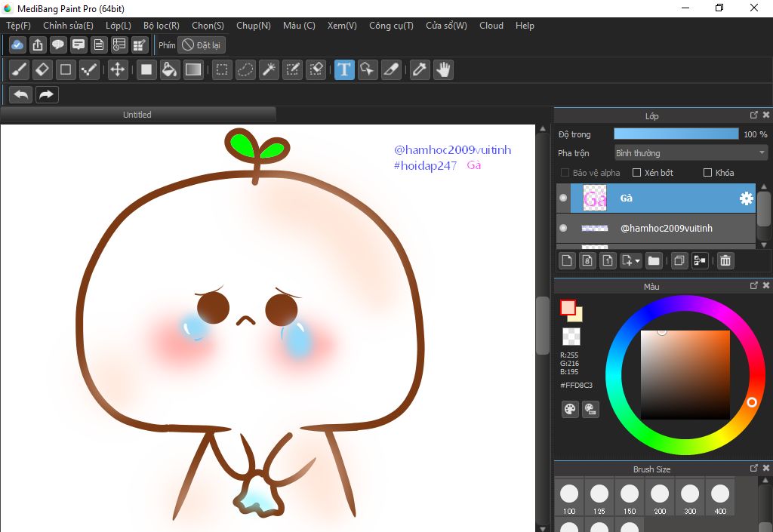Select the Select Pen tool
This screenshot has width=773, height=532.
coord(292,69)
